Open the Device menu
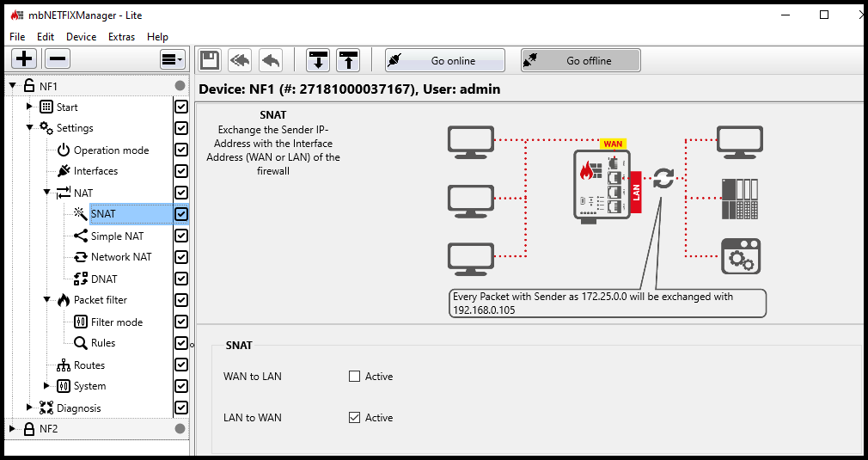Screen dimensions: 868x460 pos(82,36)
